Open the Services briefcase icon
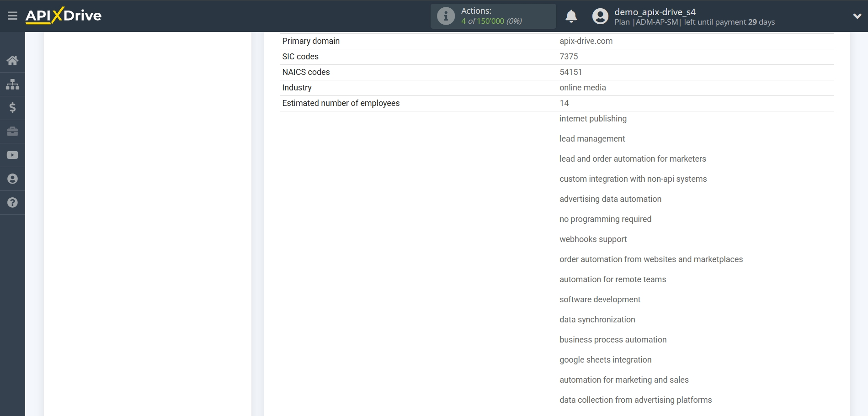This screenshot has width=868, height=416. point(12,132)
